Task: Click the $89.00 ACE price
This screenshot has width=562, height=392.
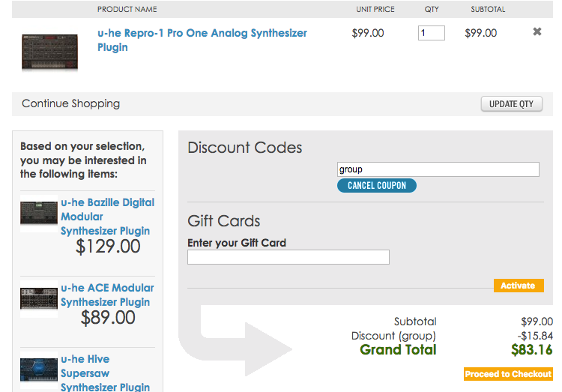Action: (x=108, y=318)
